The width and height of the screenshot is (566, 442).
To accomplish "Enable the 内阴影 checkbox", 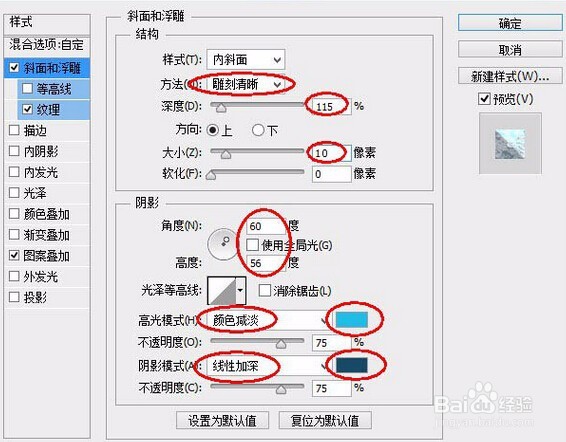I will coord(14,151).
